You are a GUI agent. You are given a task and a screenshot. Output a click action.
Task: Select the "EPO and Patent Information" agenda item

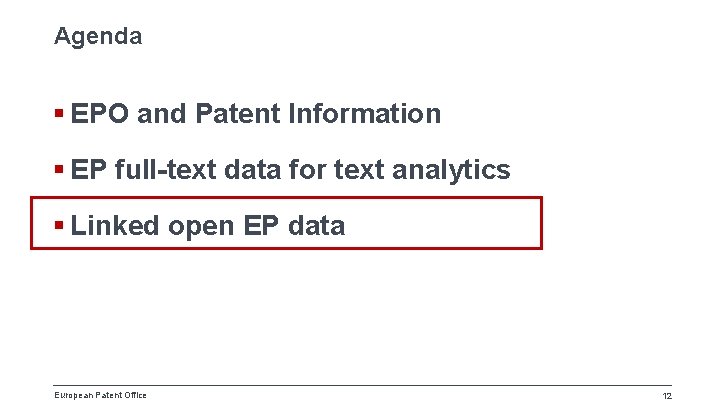click(x=256, y=114)
